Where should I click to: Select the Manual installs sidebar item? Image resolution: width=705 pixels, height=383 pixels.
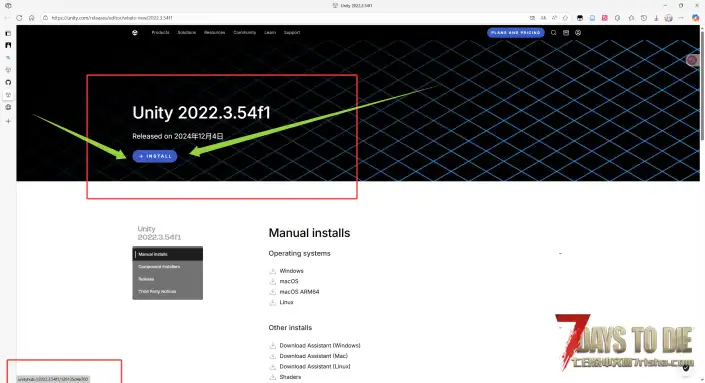pos(167,254)
